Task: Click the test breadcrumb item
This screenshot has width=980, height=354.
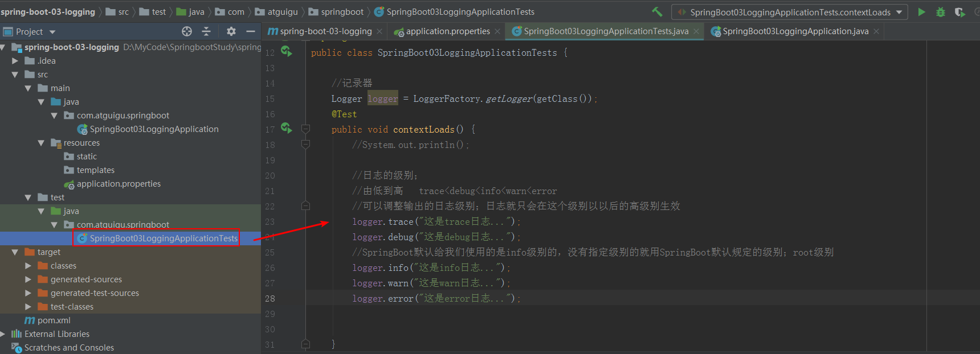Action: (x=153, y=12)
